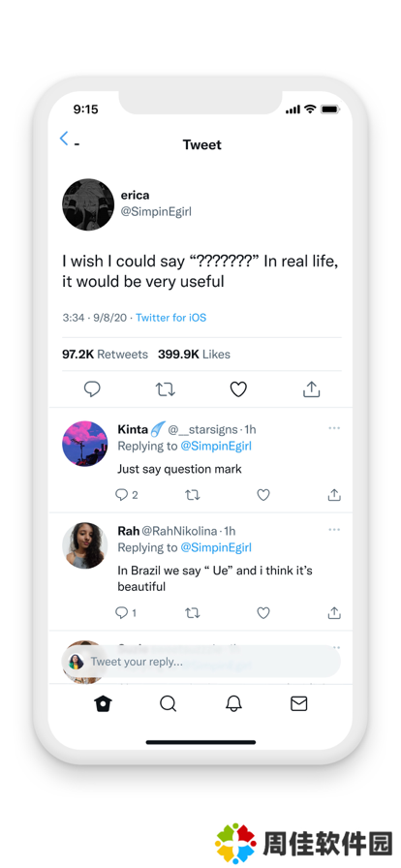
Task: Like Rah's reply about Brazil
Action: click(263, 613)
